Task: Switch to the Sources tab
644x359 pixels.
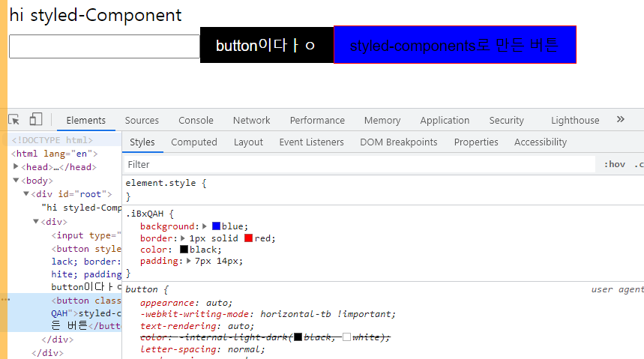Action: (142, 121)
